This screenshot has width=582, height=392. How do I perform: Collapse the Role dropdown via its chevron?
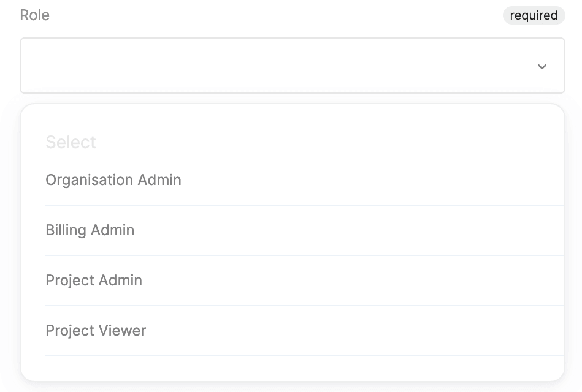(542, 66)
